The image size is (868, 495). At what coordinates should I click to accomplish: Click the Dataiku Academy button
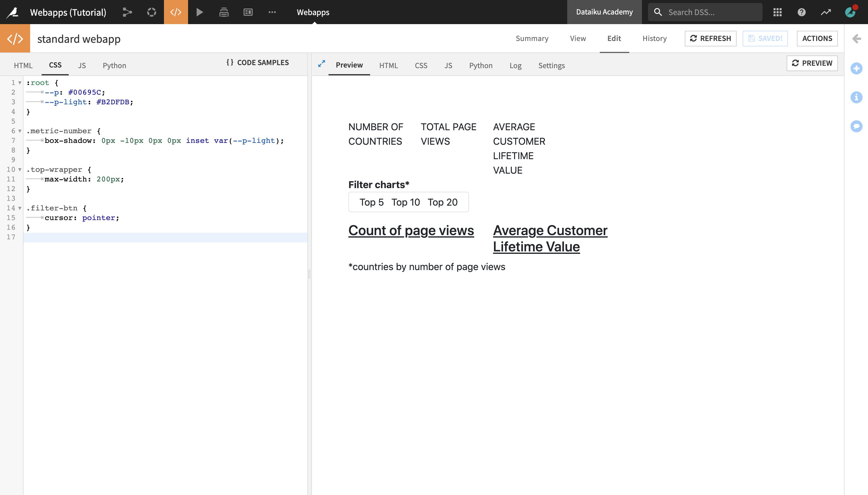click(604, 12)
